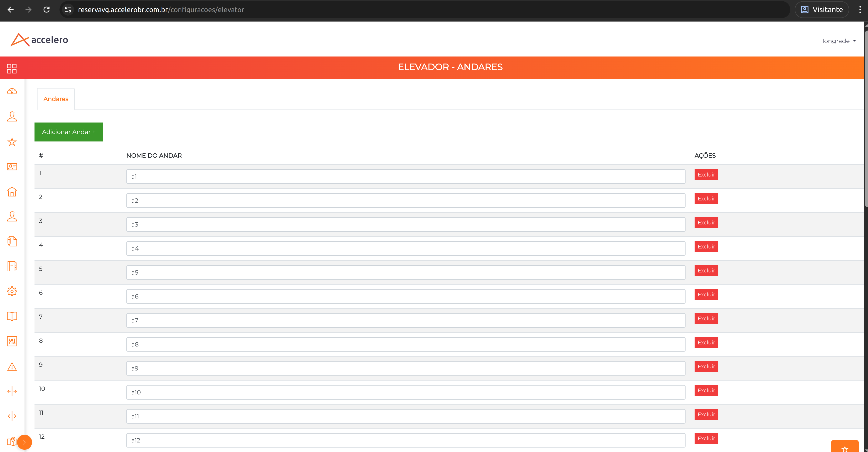Image resolution: width=868 pixels, height=452 pixels.
Task: Delete floor a9 with Excluir
Action: point(706,366)
